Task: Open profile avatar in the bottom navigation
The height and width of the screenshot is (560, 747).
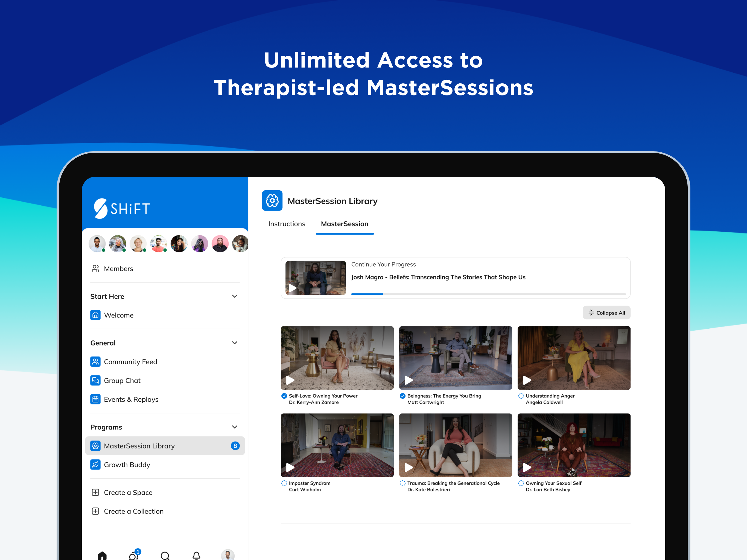Action: (x=228, y=555)
